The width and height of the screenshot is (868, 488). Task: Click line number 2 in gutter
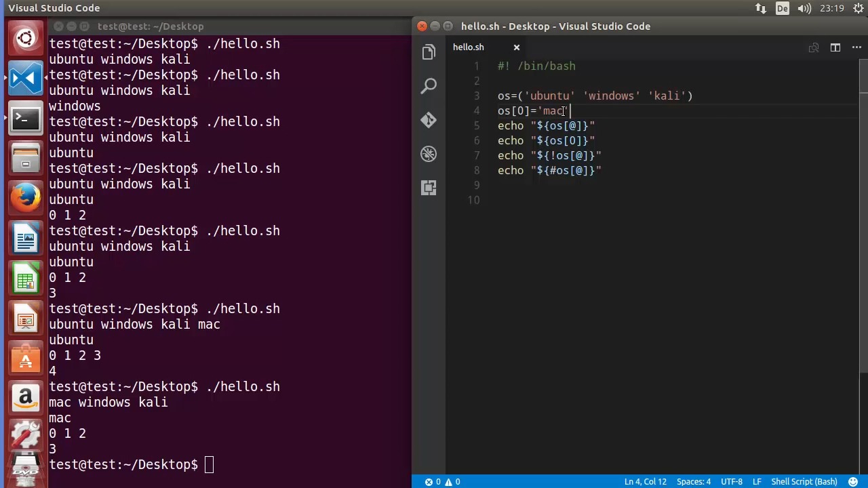point(477,81)
